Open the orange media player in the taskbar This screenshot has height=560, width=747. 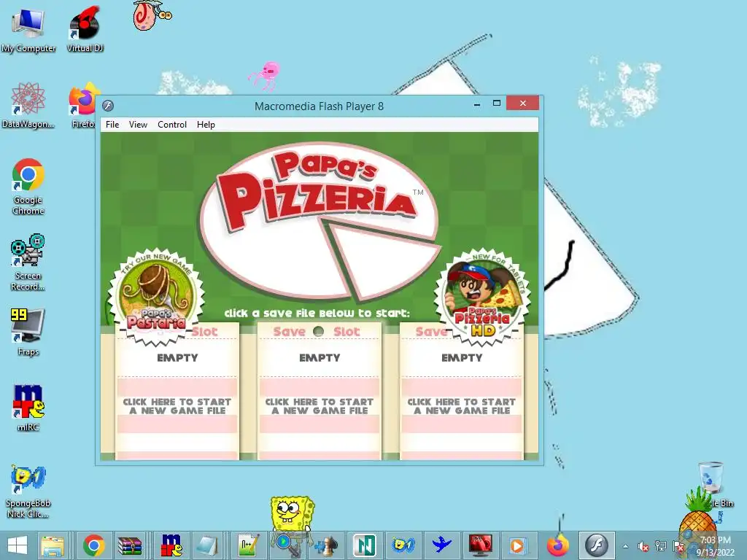click(518, 545)
